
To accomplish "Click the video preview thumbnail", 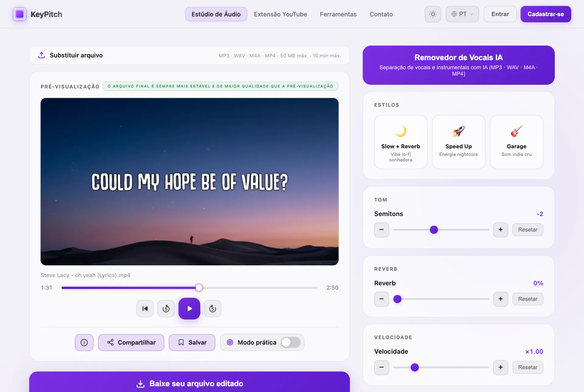I will [x=189, y=181].
